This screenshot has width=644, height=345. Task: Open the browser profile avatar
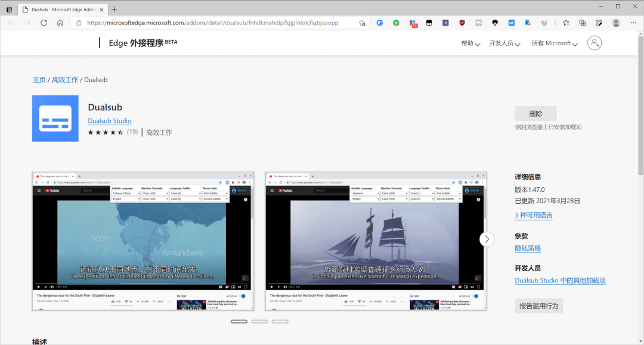(x=615, y=23)
